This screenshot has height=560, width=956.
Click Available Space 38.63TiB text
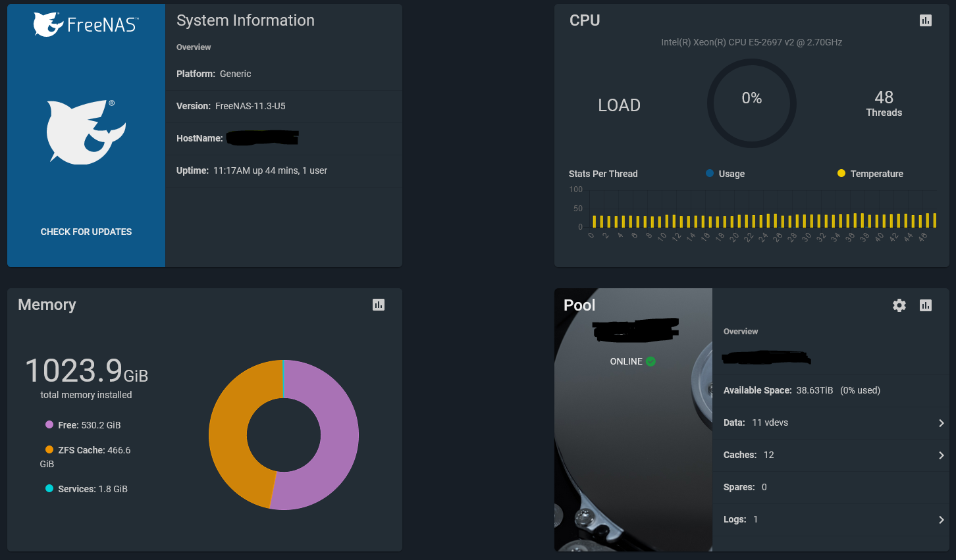(802, 390)
